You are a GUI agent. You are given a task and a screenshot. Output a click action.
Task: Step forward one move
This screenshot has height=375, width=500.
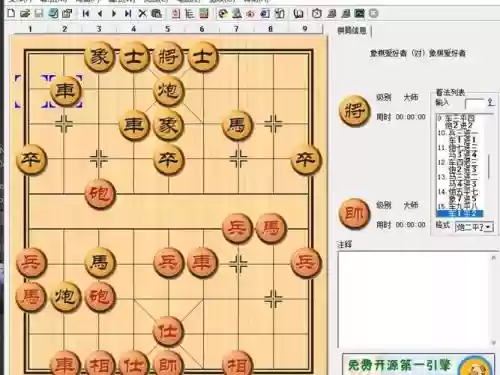coord(114,13)
